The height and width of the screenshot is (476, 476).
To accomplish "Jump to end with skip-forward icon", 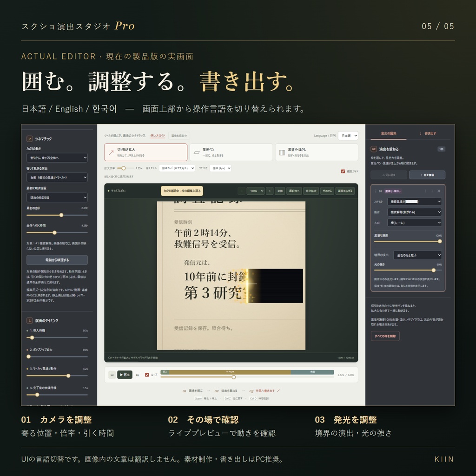I will point(138,375).
